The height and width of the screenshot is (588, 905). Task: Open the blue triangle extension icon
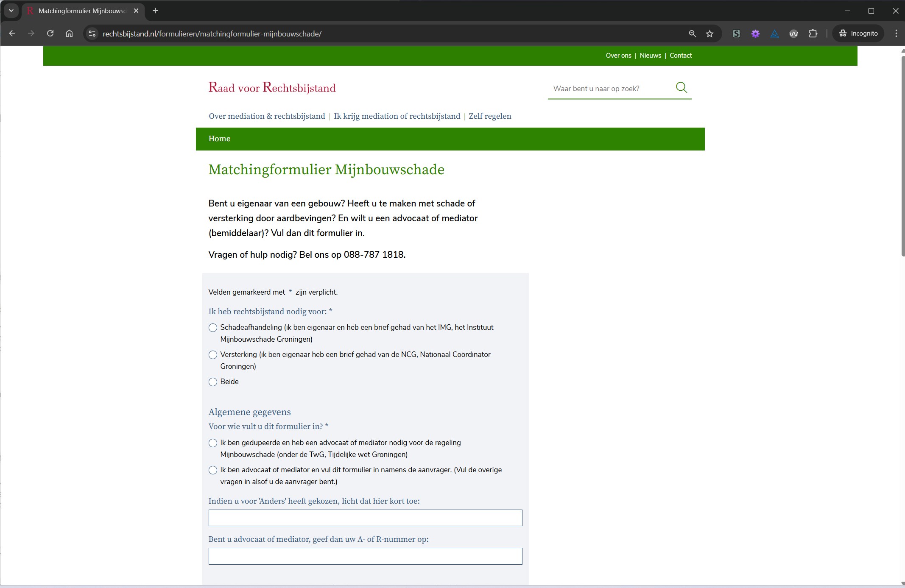pos(774,33)
